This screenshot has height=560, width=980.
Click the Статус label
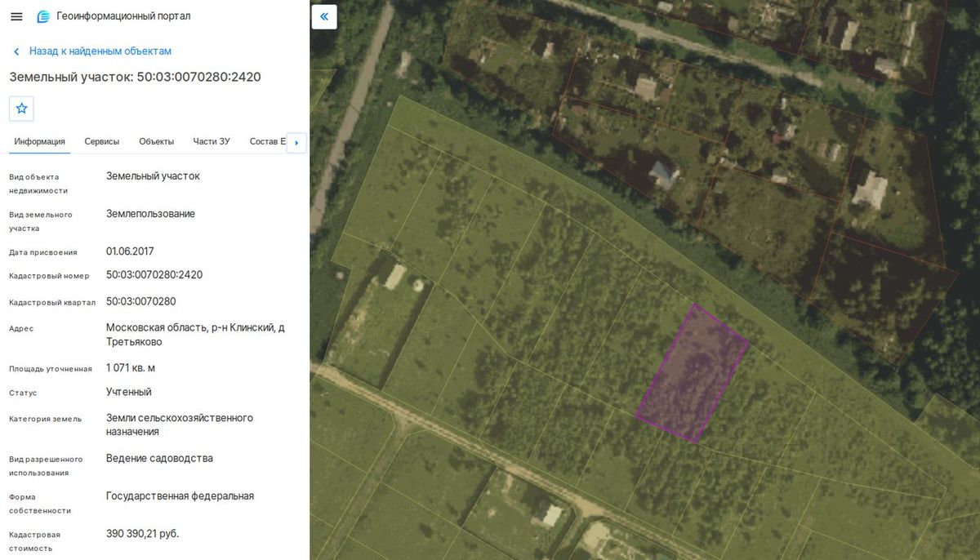click(23, 393)
